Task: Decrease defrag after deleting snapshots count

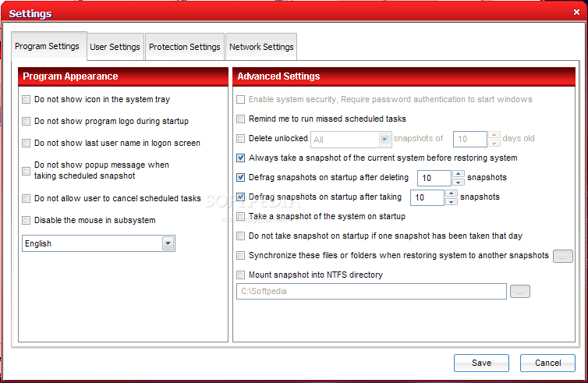Action: click(x=459, y=182)
